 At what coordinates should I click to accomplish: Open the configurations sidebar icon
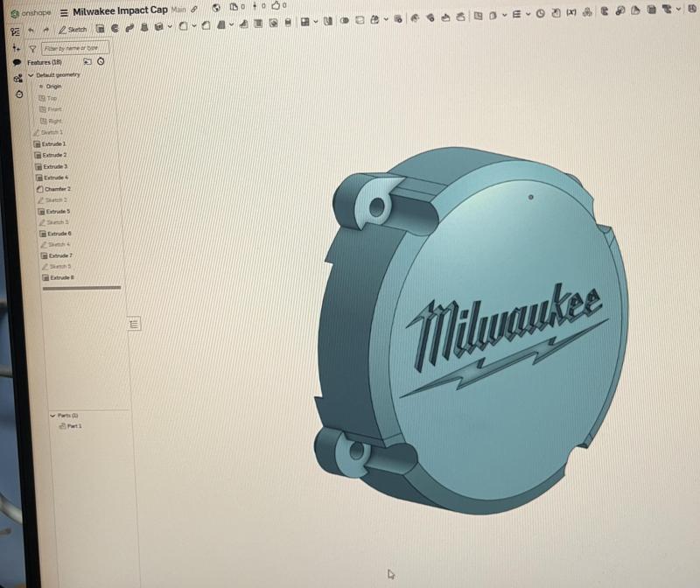(17, 79)
